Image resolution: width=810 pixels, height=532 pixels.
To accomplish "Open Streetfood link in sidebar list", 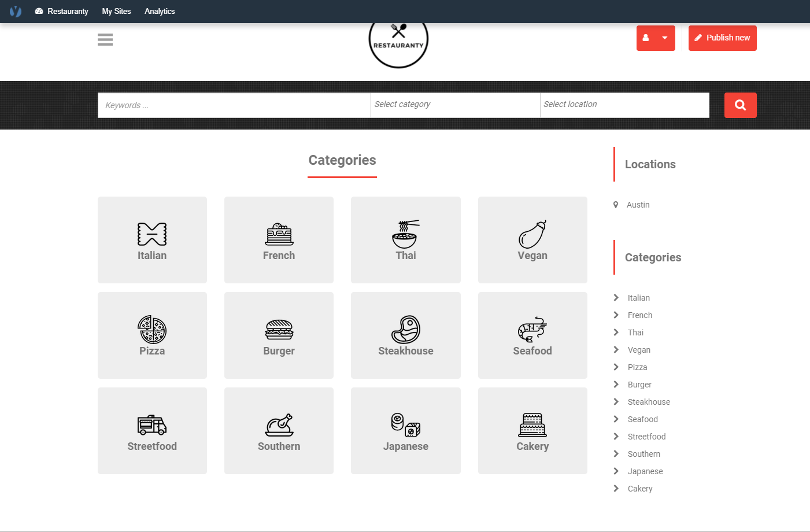I will [647, 437].
